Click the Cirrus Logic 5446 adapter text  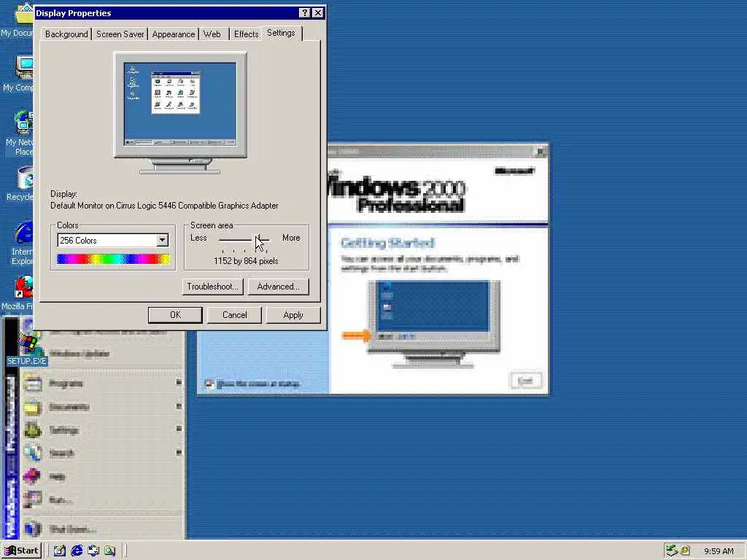[x=164, y=206]
